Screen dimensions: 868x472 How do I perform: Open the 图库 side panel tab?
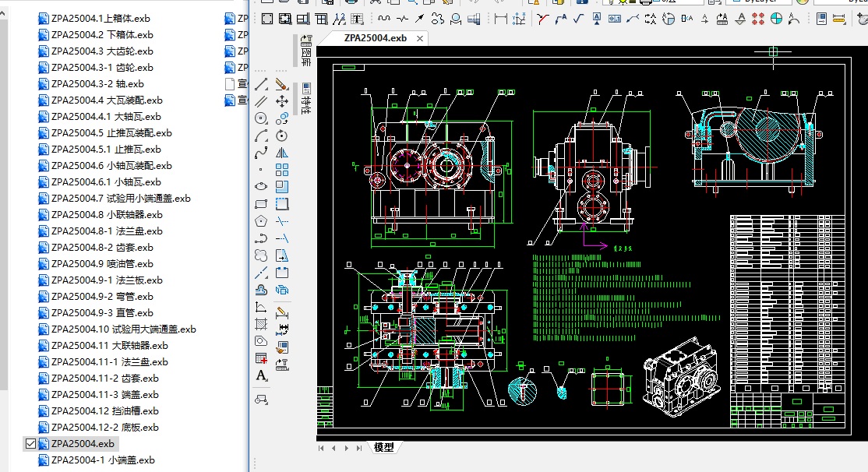click(305, 51)
